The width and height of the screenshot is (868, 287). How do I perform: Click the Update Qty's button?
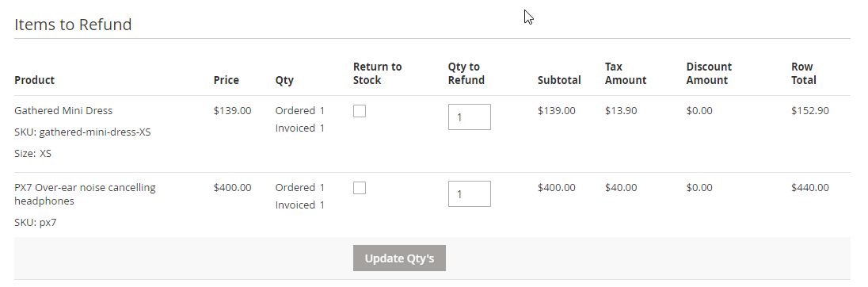(399, 258)
